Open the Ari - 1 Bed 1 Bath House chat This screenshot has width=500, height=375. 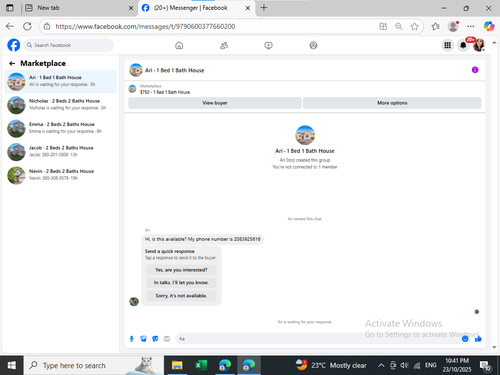pos(61,81)
